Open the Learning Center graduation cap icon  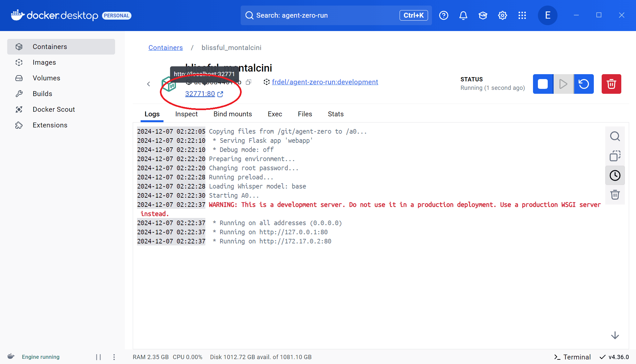[x=483, y=15]
